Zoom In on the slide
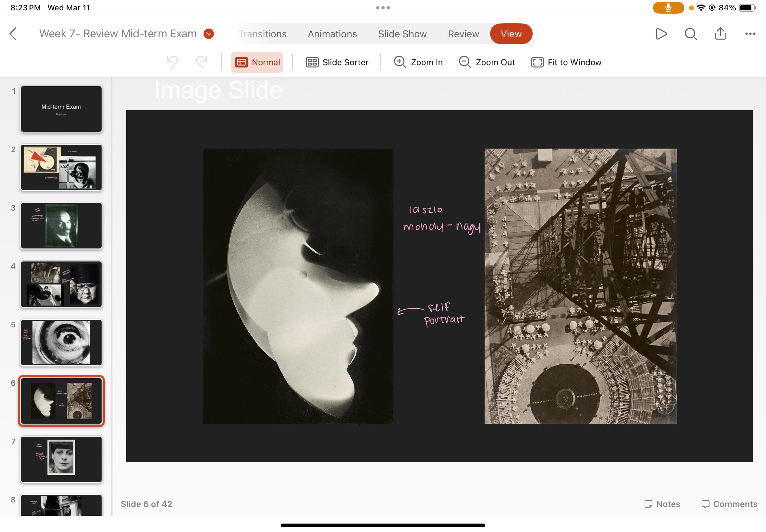The height and width of the screenshot is (532, 766). point(418,62)
